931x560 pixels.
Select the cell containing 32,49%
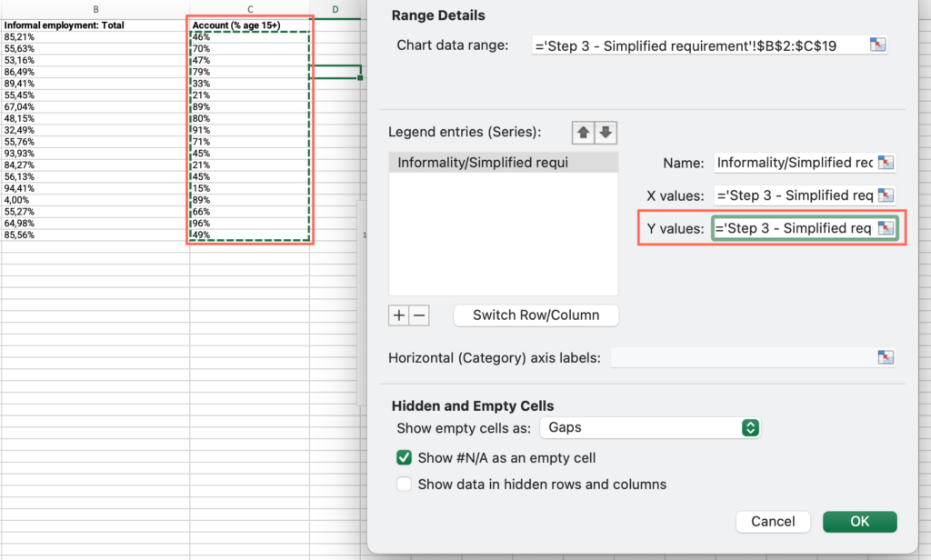coord(95,130)
